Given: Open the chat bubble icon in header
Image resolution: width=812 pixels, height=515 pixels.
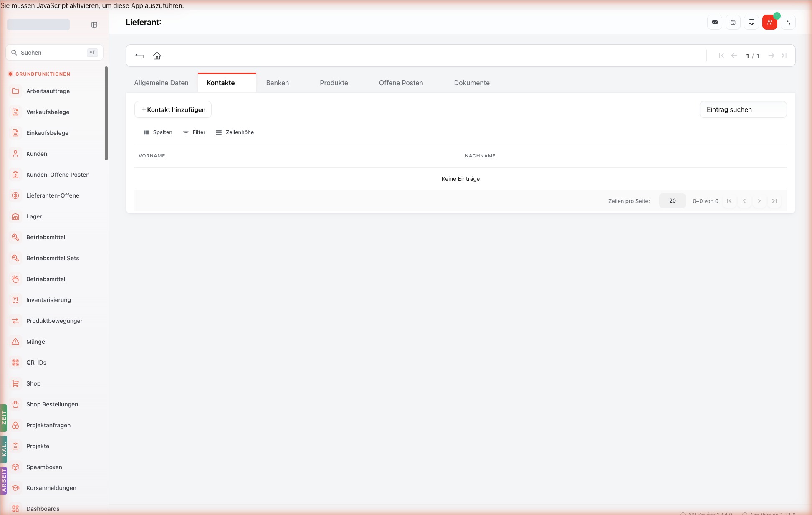Looking at the screenshot, I should pyautogui.click(x=751, y=22).
